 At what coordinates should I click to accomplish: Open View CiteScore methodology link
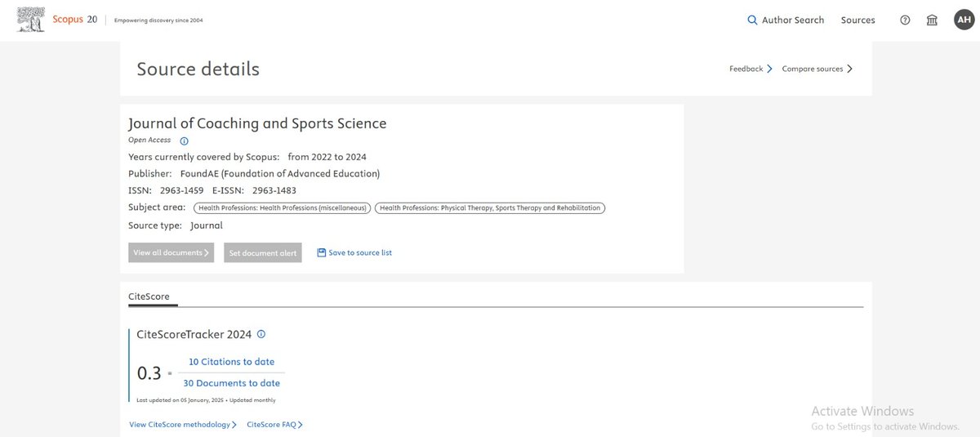[180, 425]
